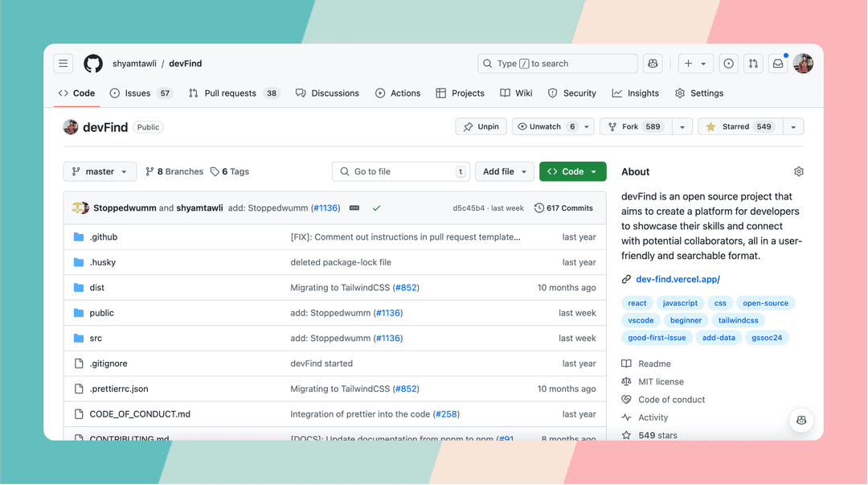Open the master branch selector
Viewport: 868px width, 485px height.
pos(100,172)
